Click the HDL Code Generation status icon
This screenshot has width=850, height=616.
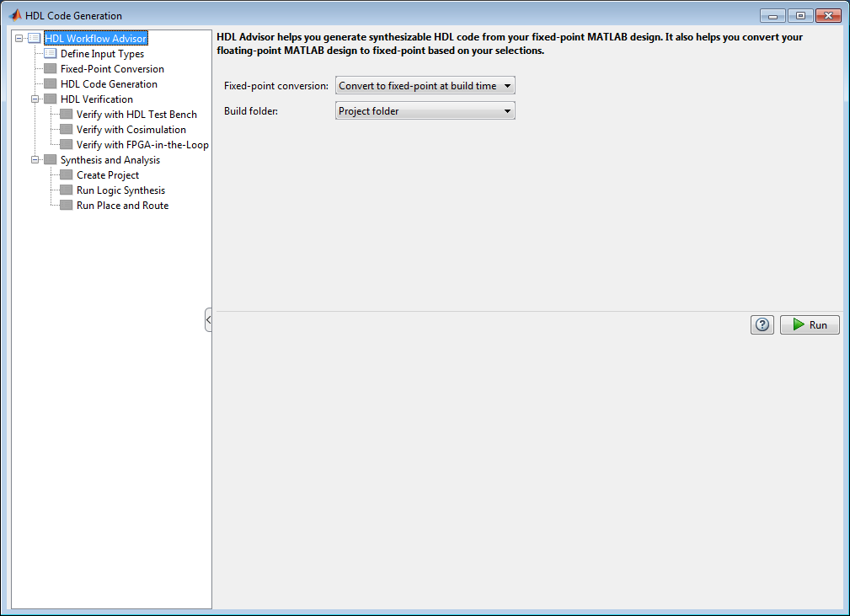click(x=51, y=84)
